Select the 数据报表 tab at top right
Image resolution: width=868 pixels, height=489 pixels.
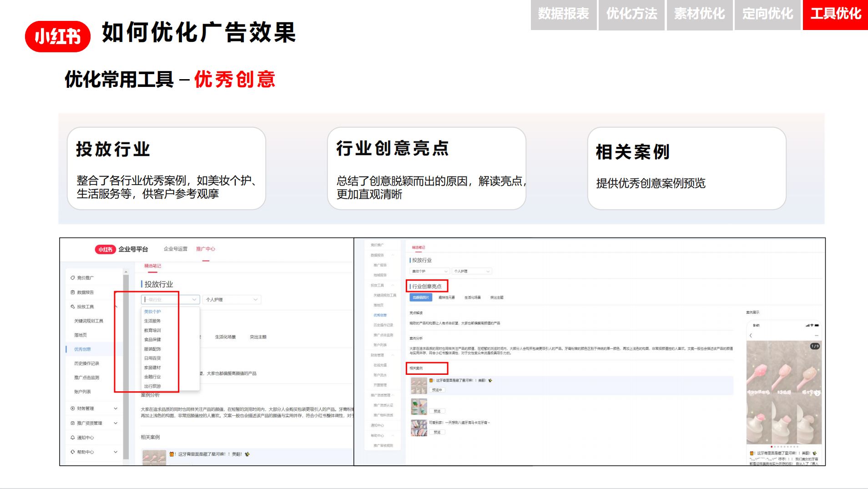click(x=564, y=14)
